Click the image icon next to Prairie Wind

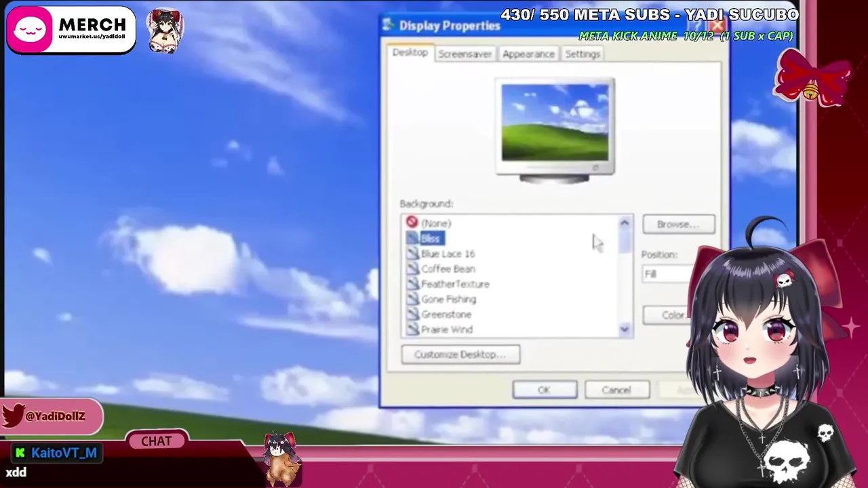[412, 329]
